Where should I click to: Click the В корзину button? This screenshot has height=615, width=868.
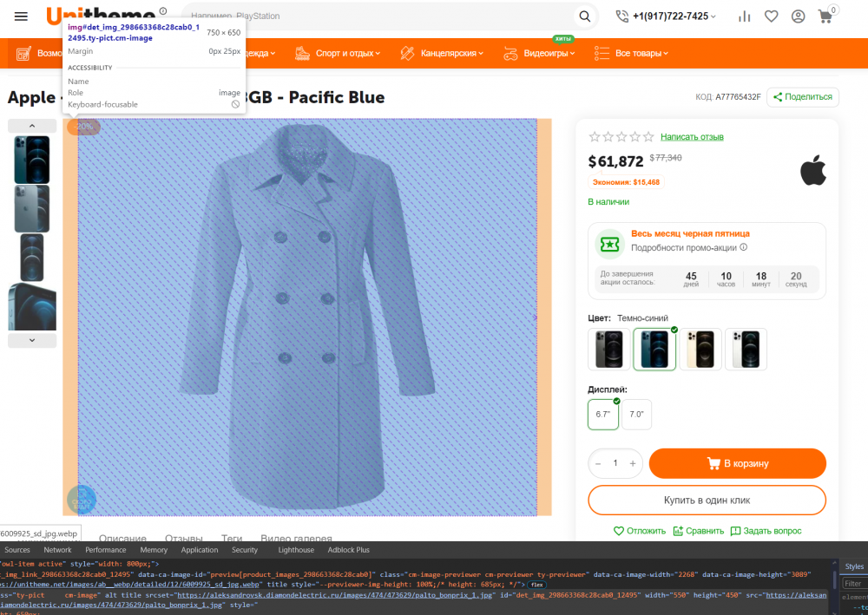tap(737, 463)
